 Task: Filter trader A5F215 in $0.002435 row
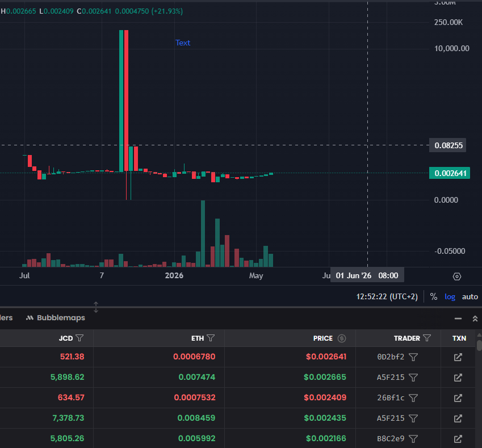point(413,418)
